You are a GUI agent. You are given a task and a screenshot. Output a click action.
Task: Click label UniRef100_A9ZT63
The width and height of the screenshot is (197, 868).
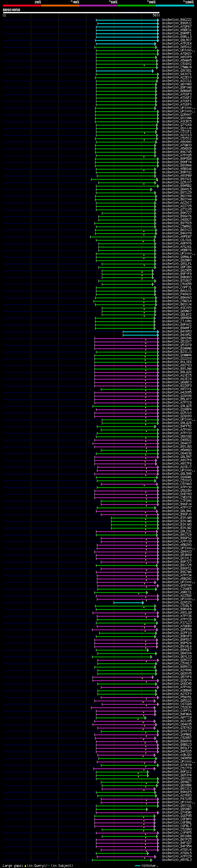coord(177,365)
